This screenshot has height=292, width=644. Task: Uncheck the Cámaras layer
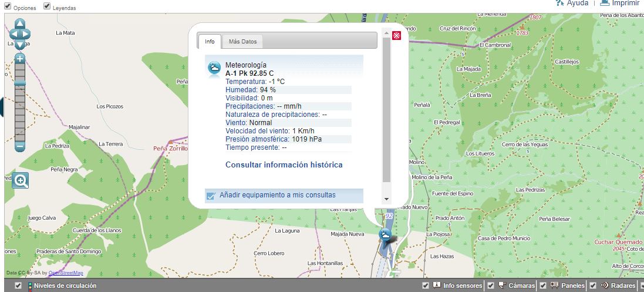(491, 286)
